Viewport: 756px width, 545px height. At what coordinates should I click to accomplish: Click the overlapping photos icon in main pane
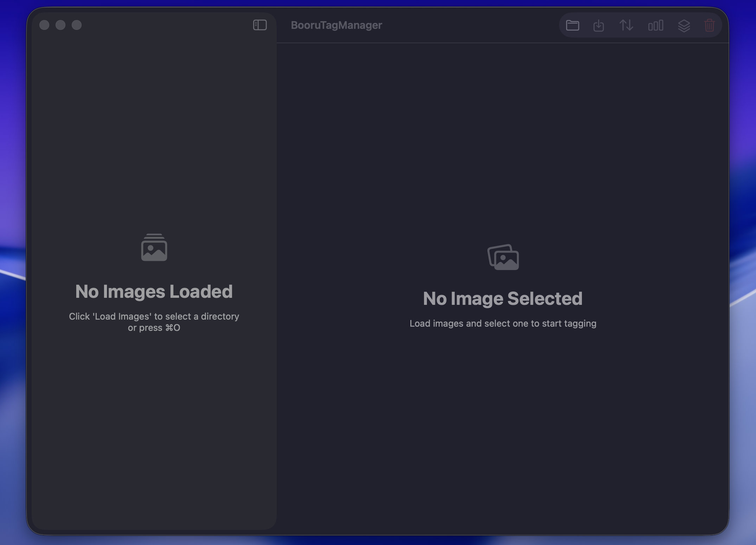click(503, 257)
